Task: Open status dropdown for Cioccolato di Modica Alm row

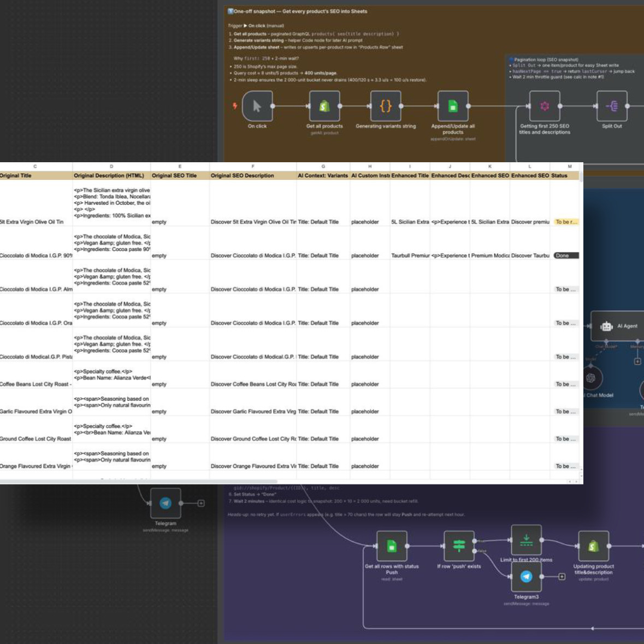Action: click(x=566, y=289)
